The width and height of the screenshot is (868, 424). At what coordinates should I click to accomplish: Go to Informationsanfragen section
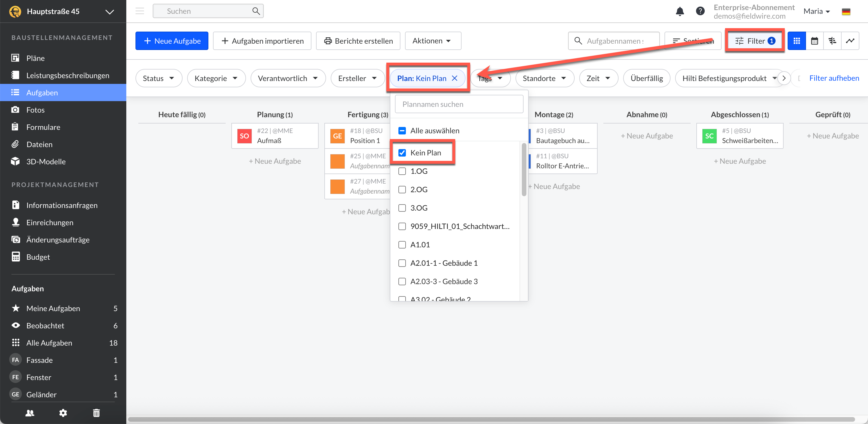click(x=62, y=205)
